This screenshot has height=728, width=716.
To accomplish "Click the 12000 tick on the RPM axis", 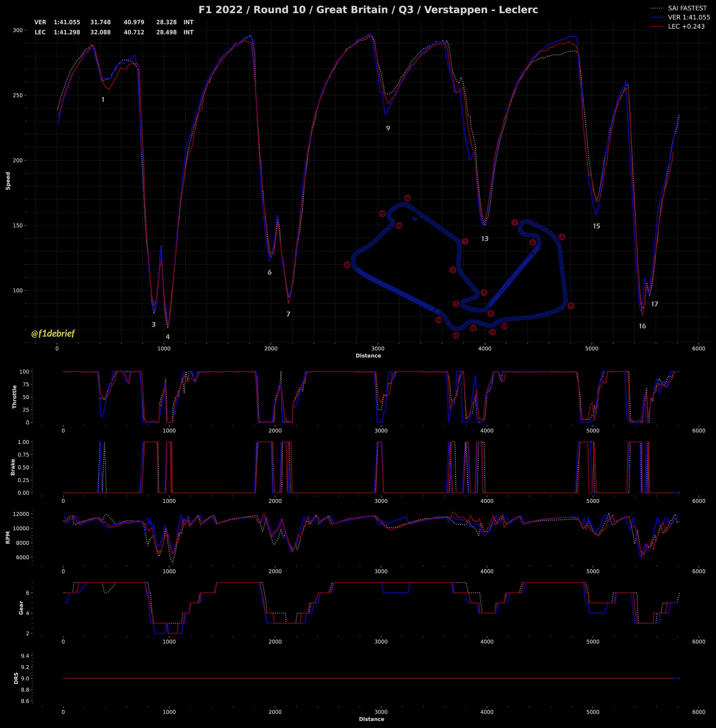I will tap(21, 514).
